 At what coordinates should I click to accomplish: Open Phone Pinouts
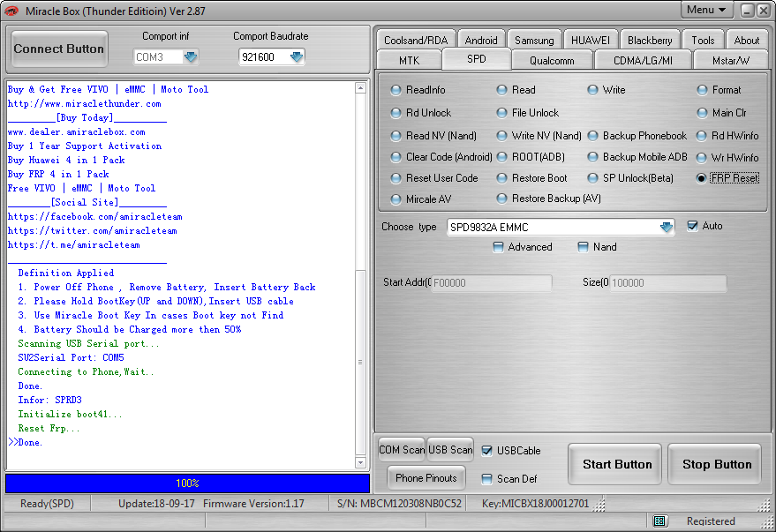pos(426,477)
